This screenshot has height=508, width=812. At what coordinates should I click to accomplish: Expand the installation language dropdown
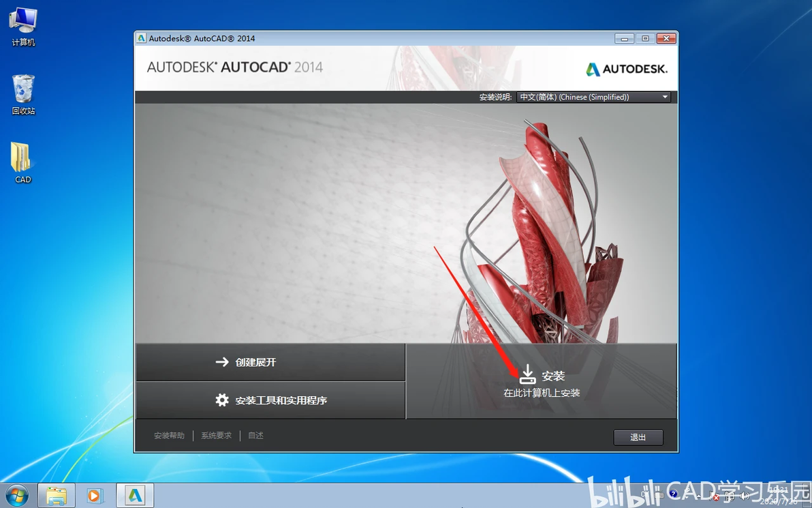(x=593, y=97)
